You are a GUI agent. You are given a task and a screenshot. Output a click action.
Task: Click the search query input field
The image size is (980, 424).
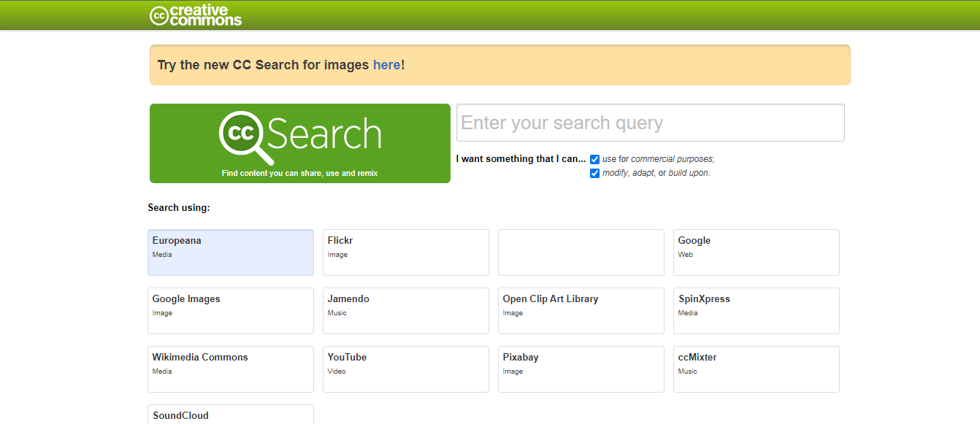pos(650,123)
